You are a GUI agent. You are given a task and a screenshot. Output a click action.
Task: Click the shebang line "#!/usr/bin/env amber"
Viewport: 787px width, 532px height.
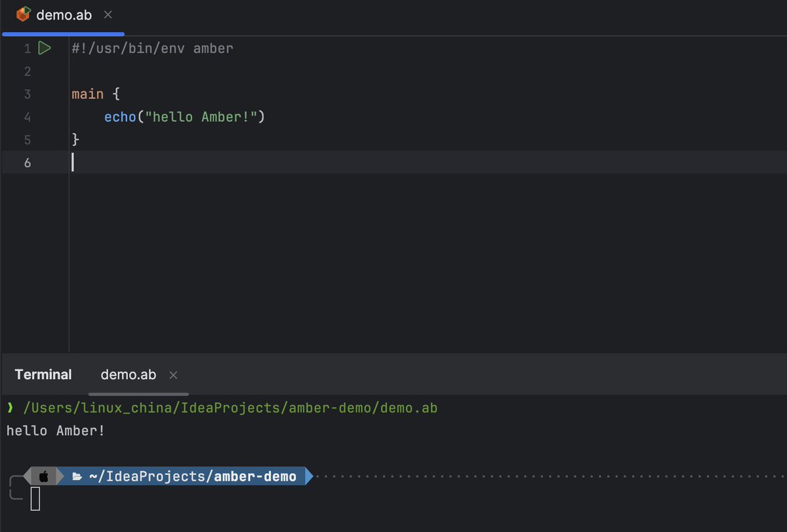(152, 49)
